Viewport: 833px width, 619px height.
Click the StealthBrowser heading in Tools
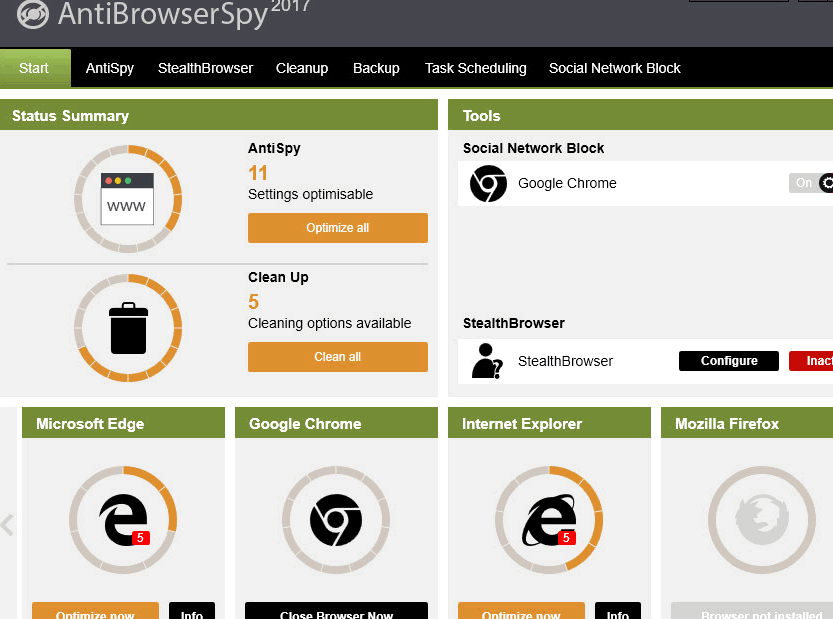[x=514, y=323]
